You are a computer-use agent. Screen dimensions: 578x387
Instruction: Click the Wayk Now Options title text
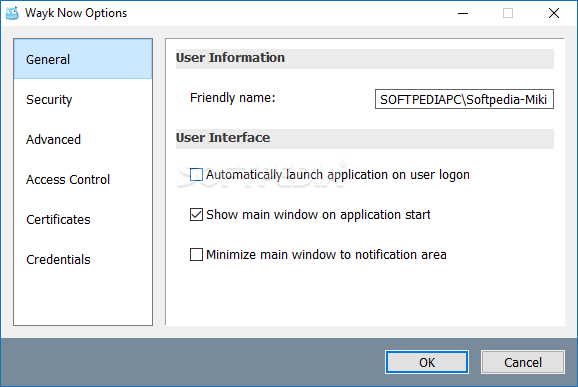pyautogui.click(x=76, y=13)
